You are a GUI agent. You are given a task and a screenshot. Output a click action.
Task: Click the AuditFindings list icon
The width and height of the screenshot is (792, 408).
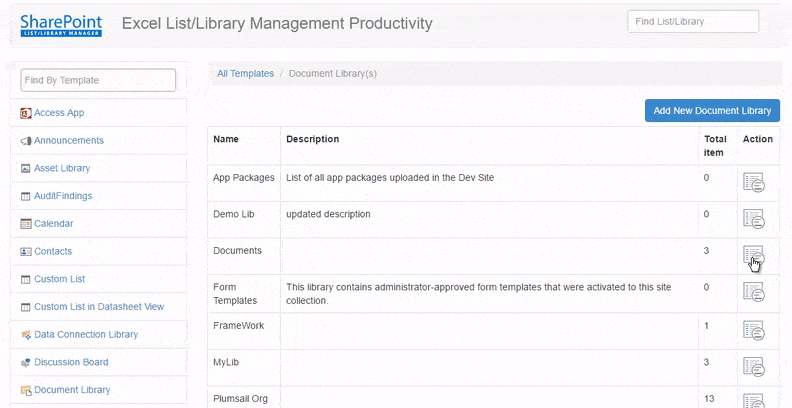pos(26,196)
